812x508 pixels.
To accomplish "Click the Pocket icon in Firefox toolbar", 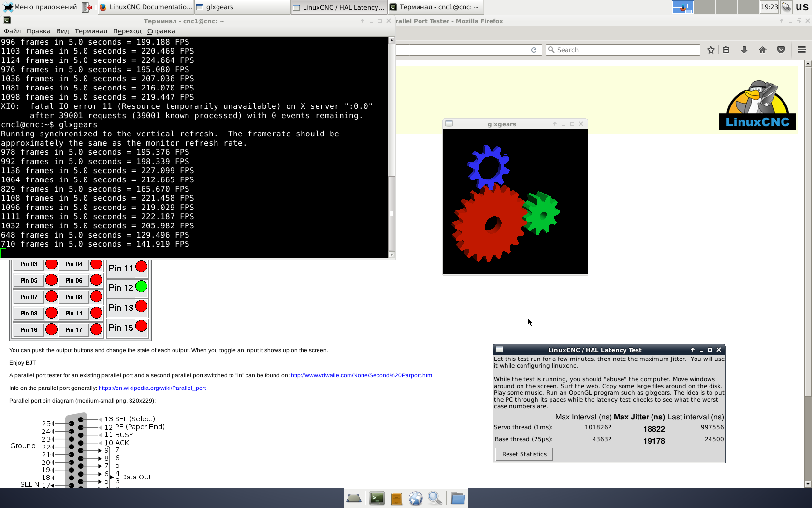I will [x=781, y=50].
